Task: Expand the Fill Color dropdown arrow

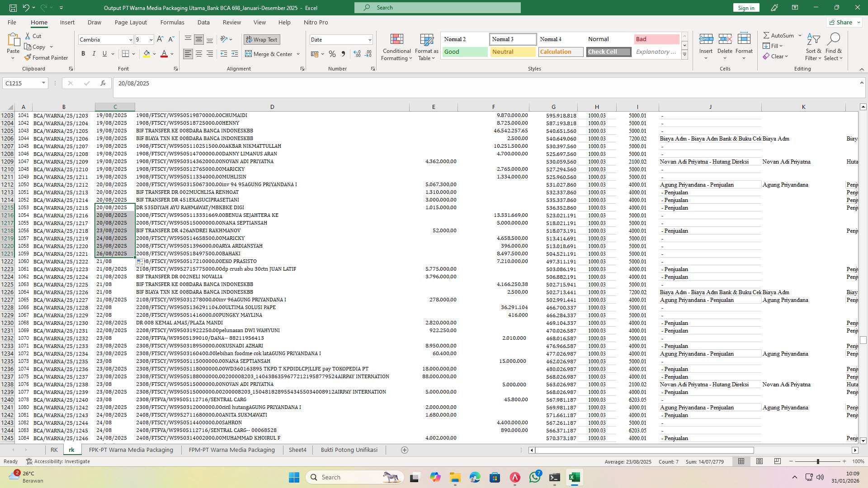Action: (154, 54)
